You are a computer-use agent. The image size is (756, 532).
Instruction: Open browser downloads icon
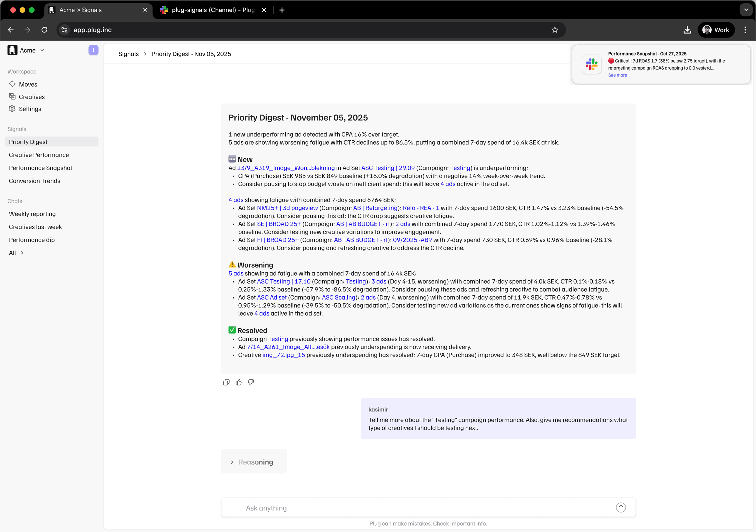click(x=687, y=30)
